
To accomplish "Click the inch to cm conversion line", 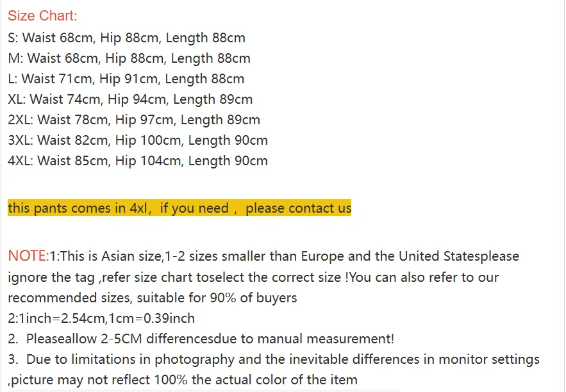I will pos(101,318).
